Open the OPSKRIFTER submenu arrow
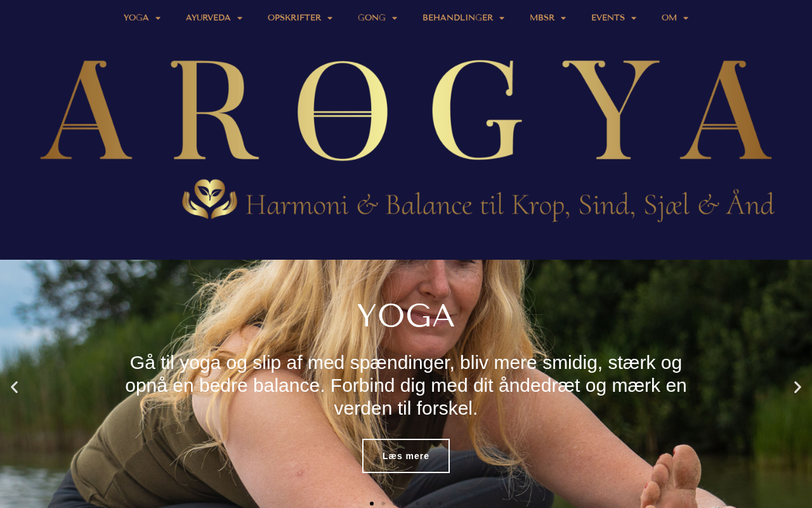The height and width of the screenshot is (508, 812). (330, 18)
